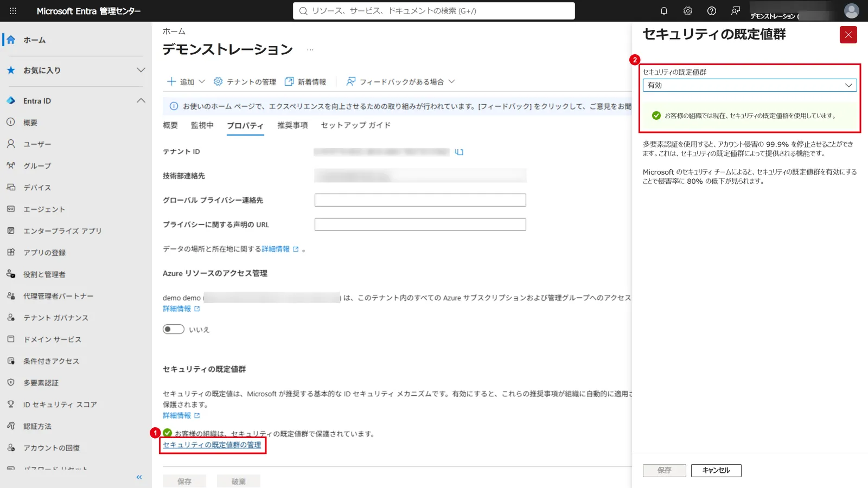Switch to the 推奨事項 tab
This screenshot has height=488, width=868.
click(x=292, y=125)
